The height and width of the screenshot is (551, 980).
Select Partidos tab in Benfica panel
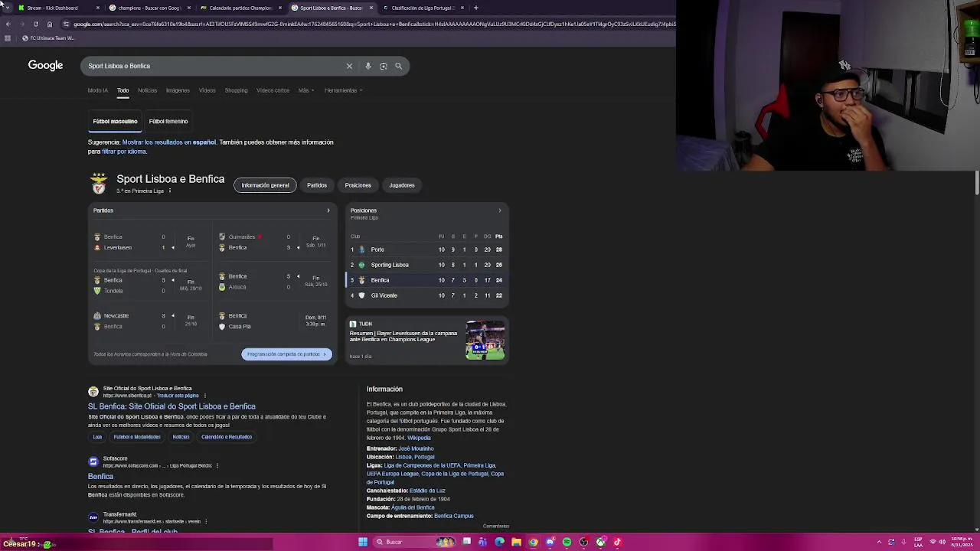point(317,185)
